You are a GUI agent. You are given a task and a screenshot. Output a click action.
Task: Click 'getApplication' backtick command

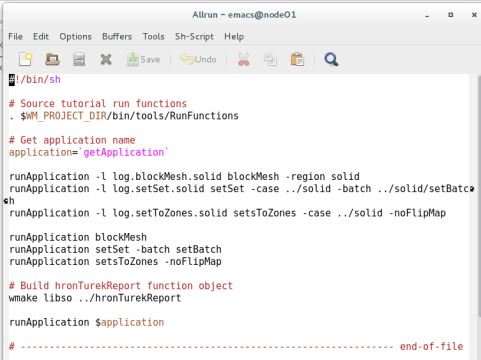coord(124,152)
